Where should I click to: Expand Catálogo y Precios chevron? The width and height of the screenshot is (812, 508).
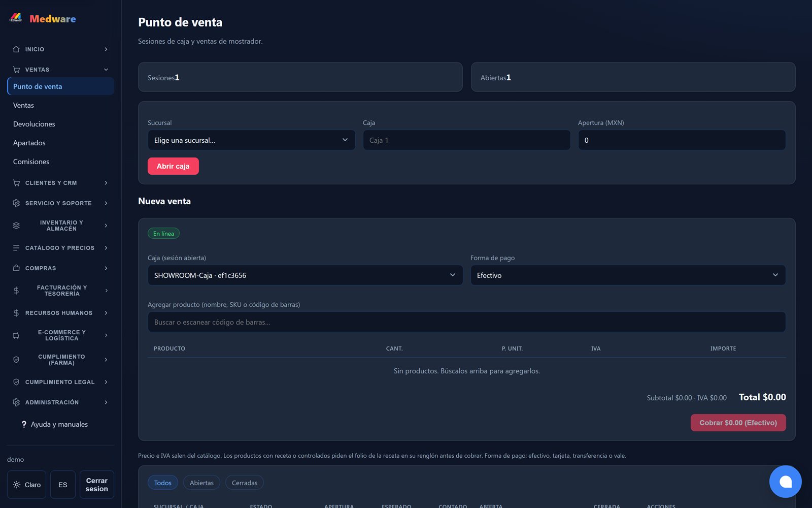tap(106, 248)
